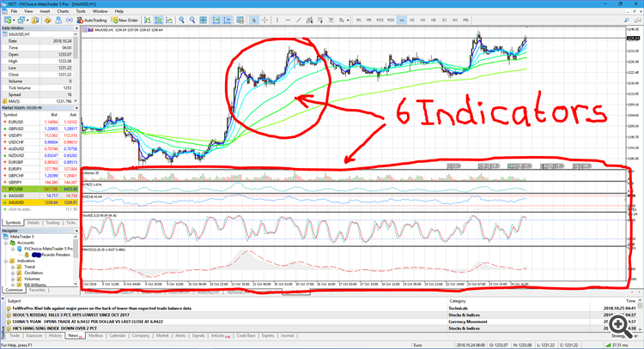Collapse the Indicators tree node
The height and width of the screenshot is (349, 644).
tap(6, 261)
